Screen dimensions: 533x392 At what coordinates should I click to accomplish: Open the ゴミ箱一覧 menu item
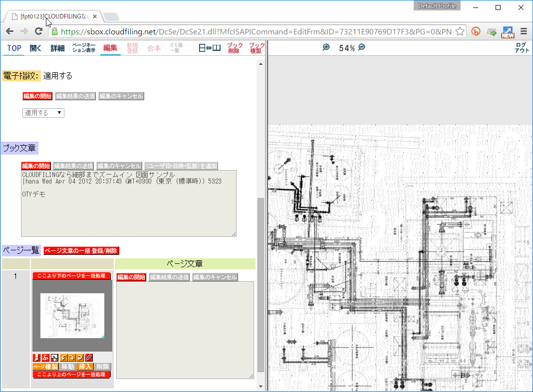(176, 47)
